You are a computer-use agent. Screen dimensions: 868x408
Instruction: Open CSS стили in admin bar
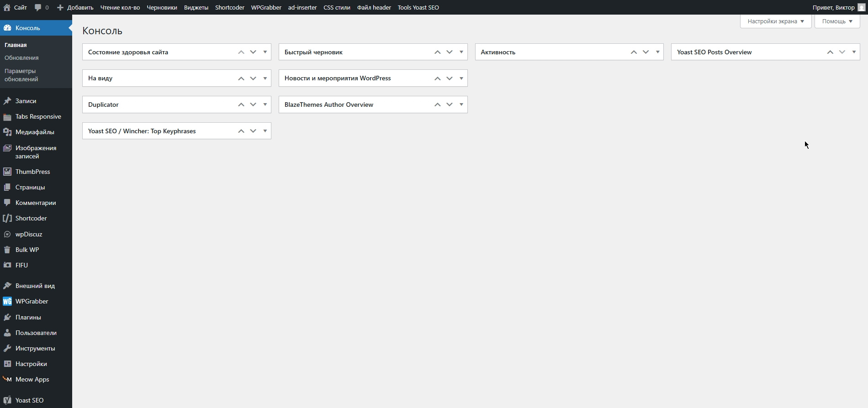click(337, 7)
